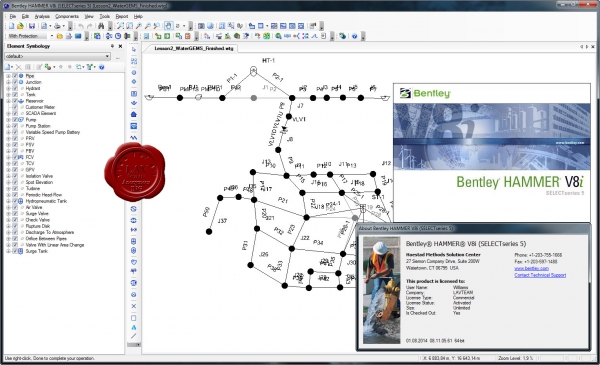
Task: Click the blue Help question mark icon
Action: (354, 36)
